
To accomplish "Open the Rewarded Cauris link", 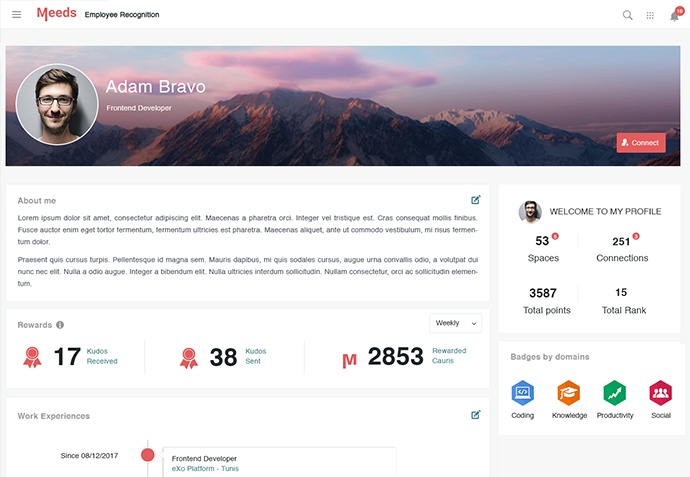I will 449,356.
